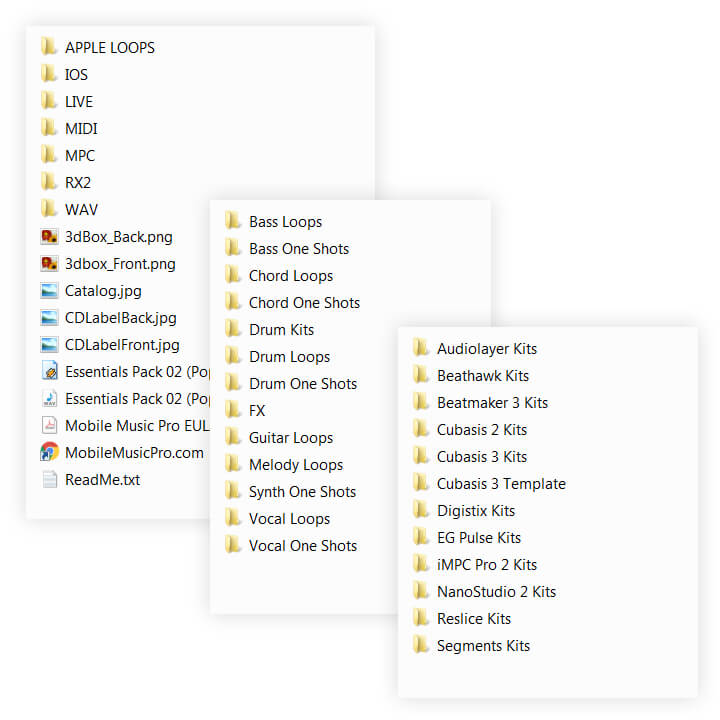Open the Vocal Loops folder icon
This screenshot has width=720, height=720.
point(233,518)
